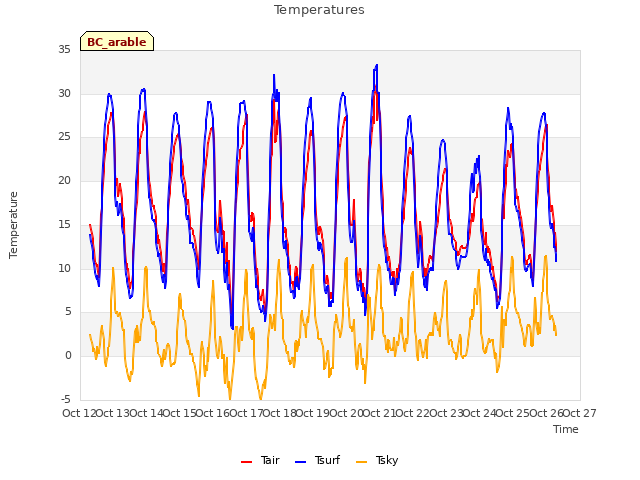Click the 35 y-axis tick value
Screen dimensions: 640x480
point(64,50)
